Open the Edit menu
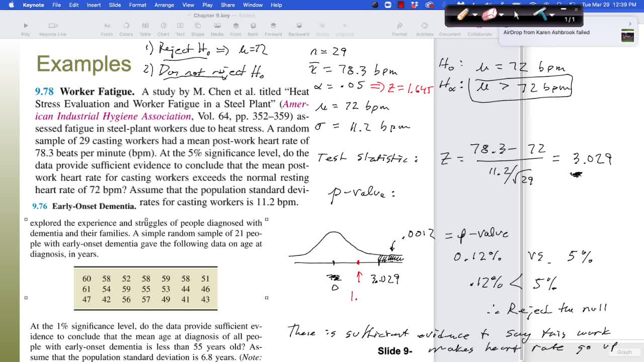 tap(73, 5)
